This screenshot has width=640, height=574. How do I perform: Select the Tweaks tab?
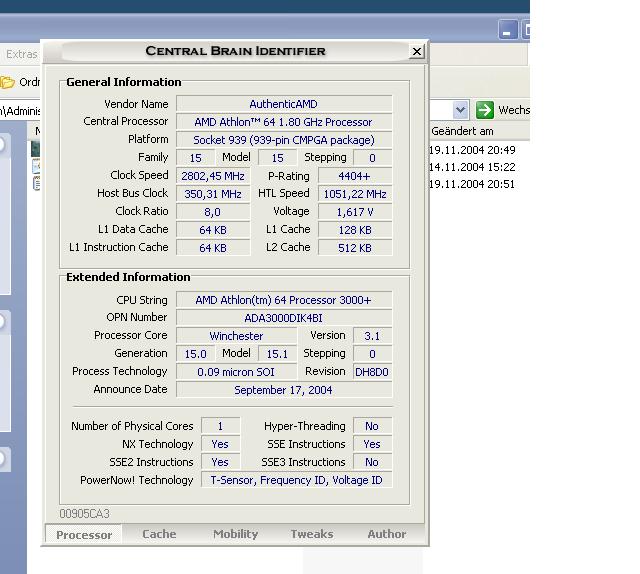(312, 534)
